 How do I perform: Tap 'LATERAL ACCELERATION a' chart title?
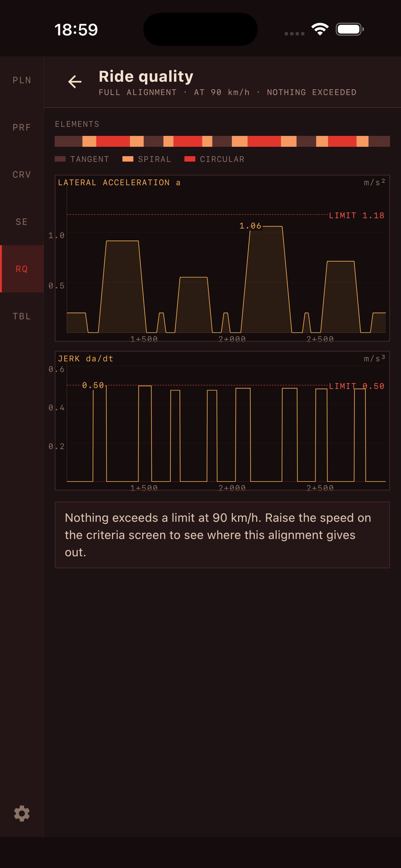[x=119, y=182]
